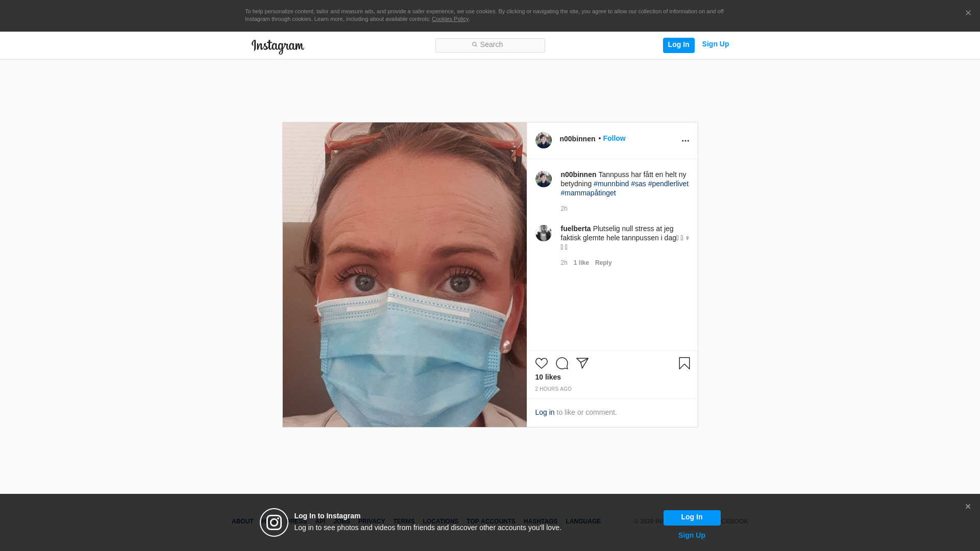Save post with bookmark icon
Image resolution: width=980 pixels, height=551 pixels.
point(684,363)
